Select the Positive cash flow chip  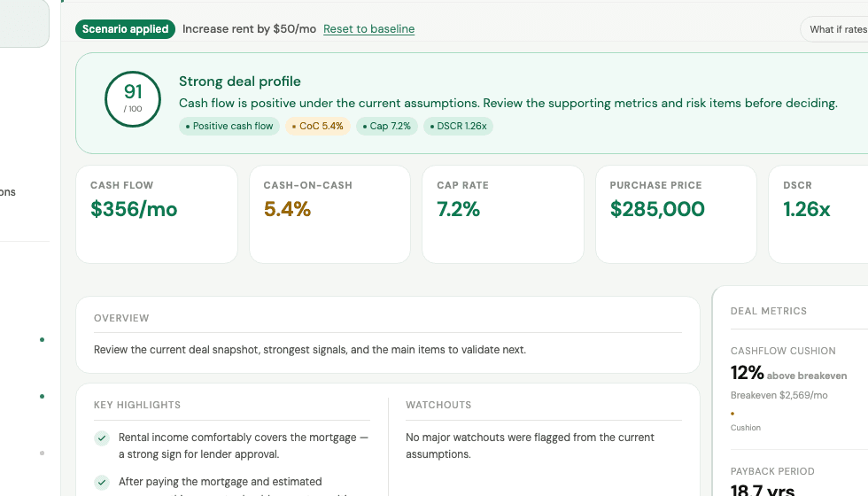coord(229,126)
